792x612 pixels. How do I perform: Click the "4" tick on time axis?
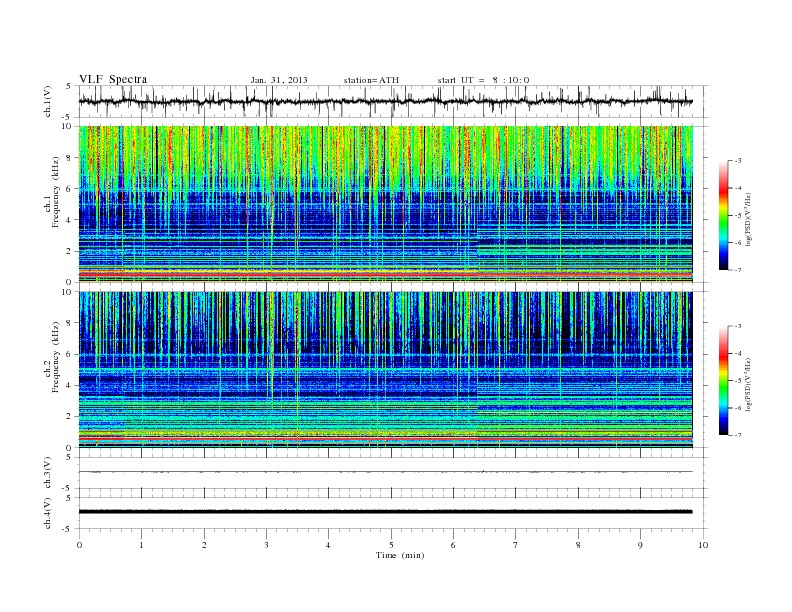tap(328, 545)
